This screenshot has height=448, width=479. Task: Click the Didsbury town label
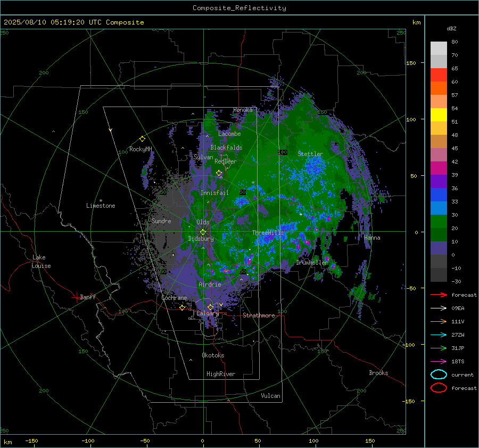coord(201,239)
